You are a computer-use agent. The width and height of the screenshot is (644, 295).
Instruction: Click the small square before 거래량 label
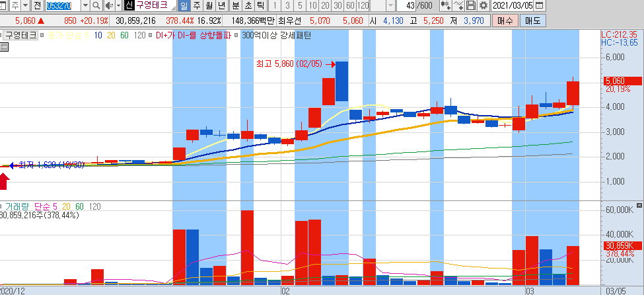[1, 206]
